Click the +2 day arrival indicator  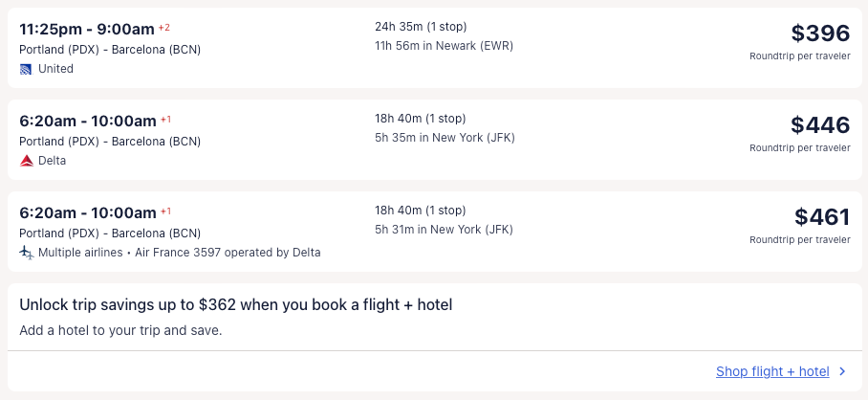click(x=164, y=27)
